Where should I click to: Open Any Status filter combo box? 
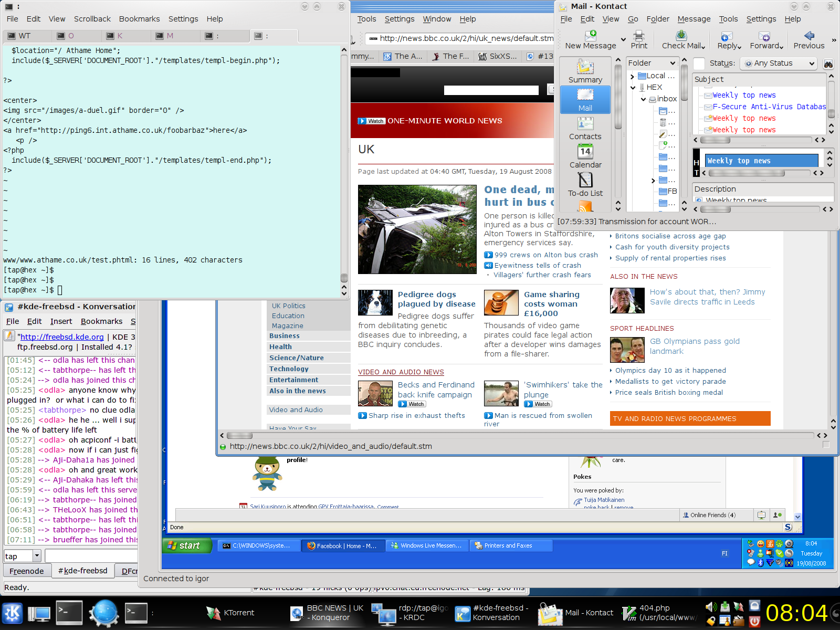click(x=779, y=64)
